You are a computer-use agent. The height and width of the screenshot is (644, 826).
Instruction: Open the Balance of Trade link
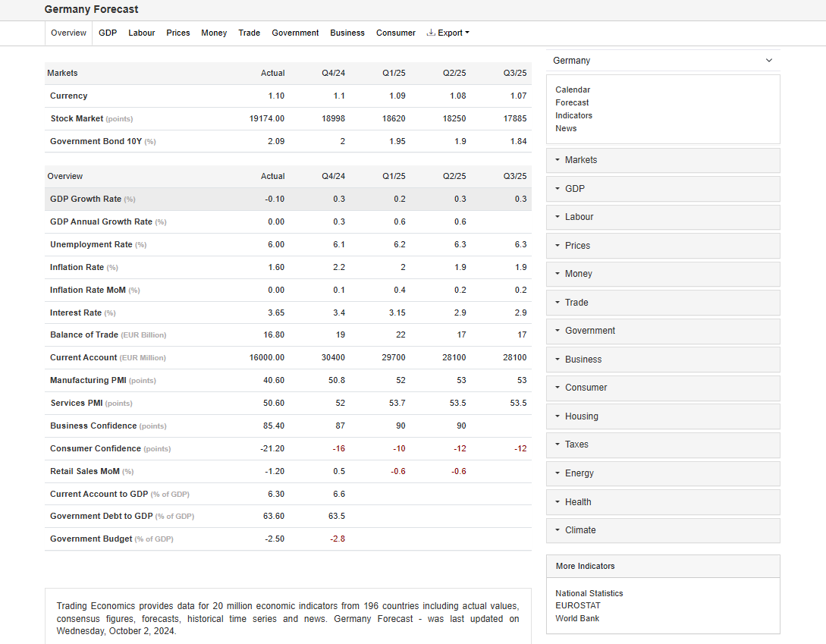[x=83, y=335]
